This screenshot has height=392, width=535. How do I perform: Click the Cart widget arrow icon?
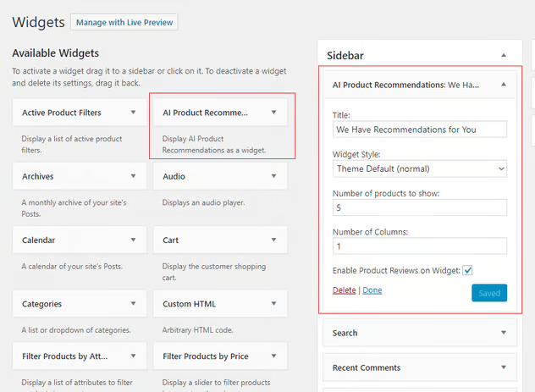pos(273,240)
